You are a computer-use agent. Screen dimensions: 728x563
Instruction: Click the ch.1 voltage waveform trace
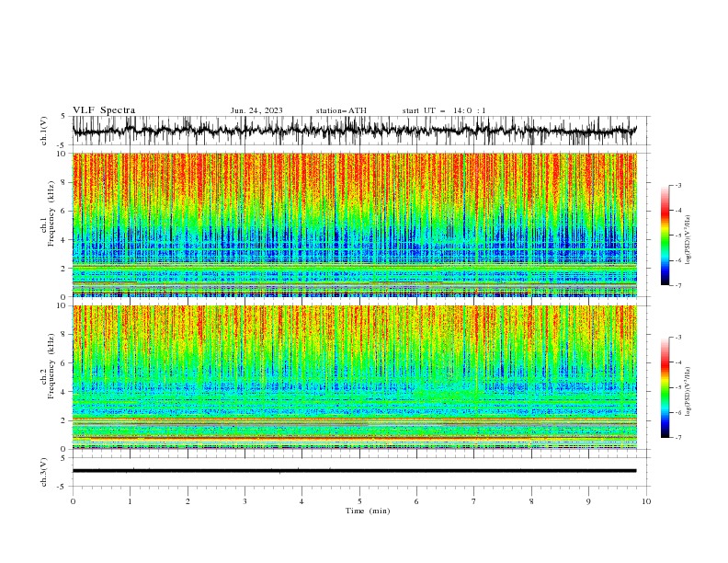coord(354,131)
